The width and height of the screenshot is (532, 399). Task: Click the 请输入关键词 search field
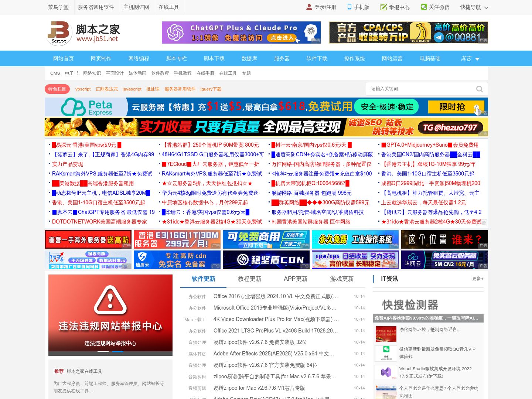coord(421,89)
